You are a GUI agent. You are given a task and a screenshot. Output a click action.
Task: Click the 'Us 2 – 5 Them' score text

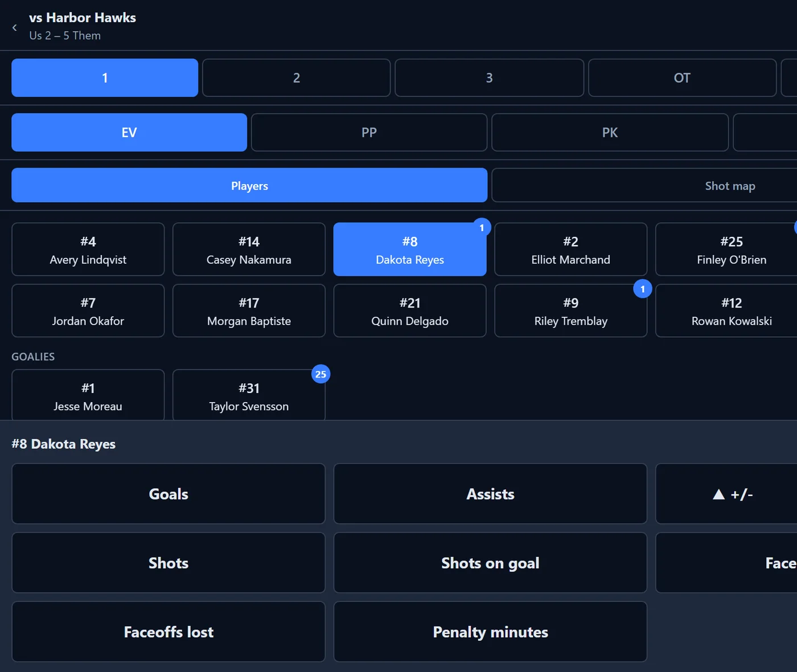(x=65, y=35)
